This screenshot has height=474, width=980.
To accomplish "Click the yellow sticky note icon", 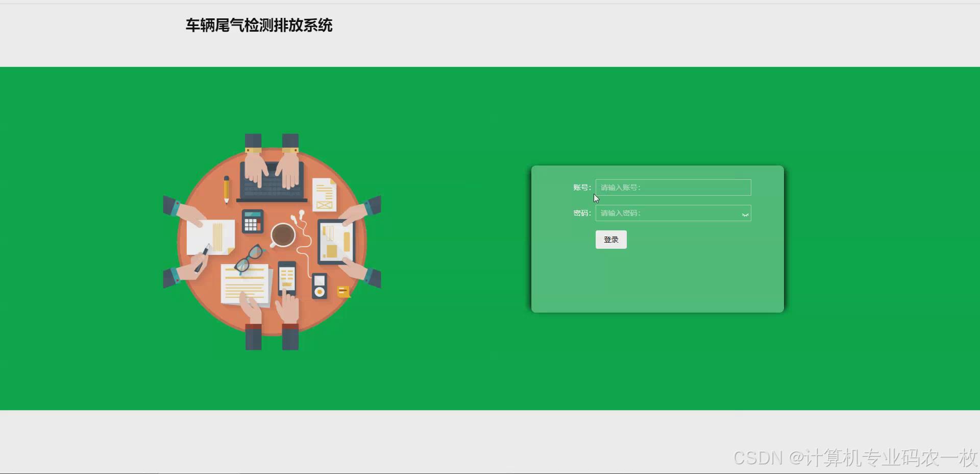I will (x=343, y=291).
